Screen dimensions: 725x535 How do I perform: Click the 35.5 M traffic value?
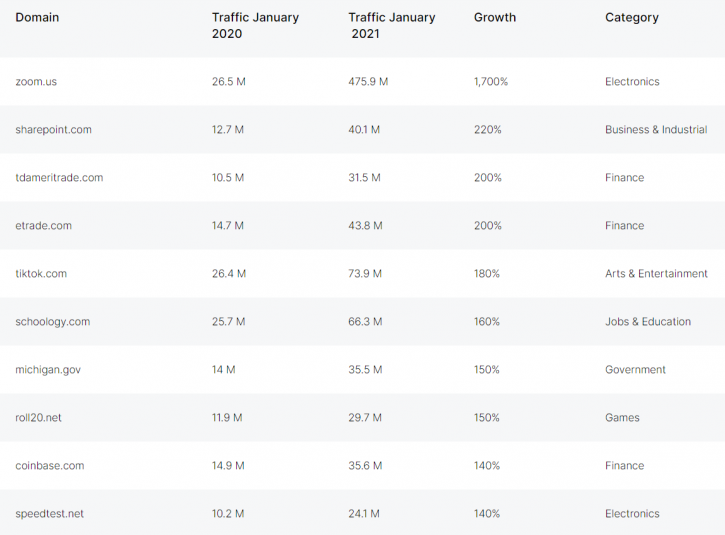[365, 370]
